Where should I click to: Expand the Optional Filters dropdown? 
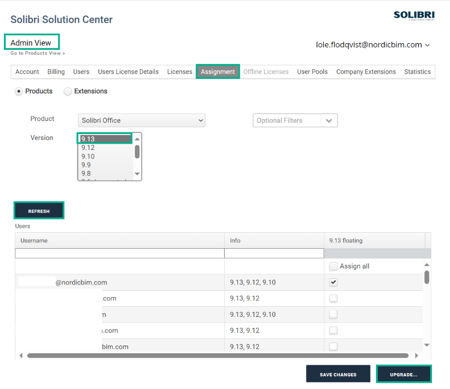(x=295, y=120)
